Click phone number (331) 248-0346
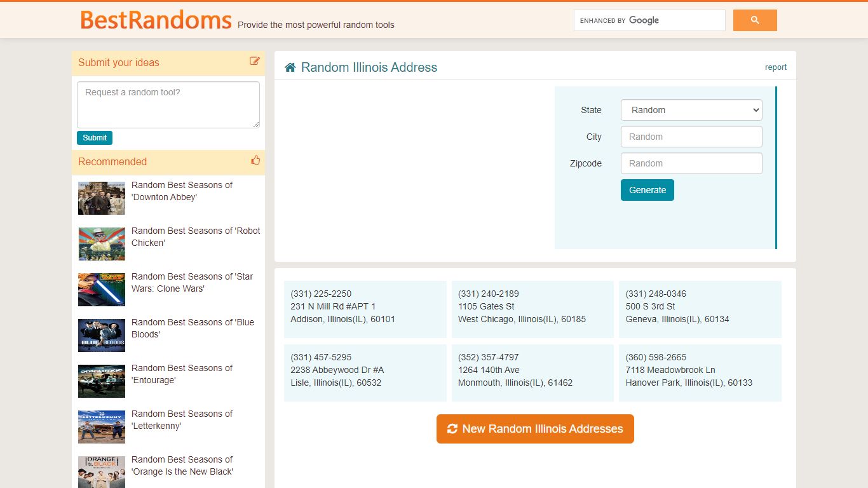The height and width of the screenshot is (488, 868). 656,294
